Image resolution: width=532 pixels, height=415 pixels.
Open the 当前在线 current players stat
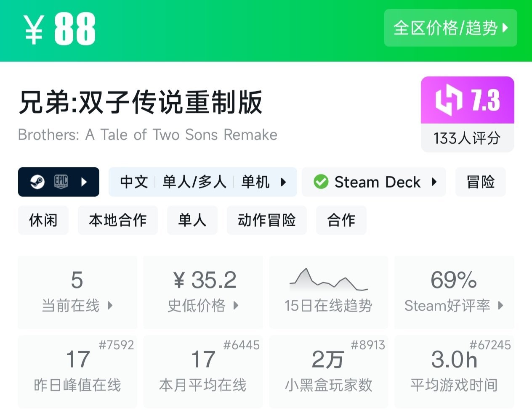pos(77,292)
